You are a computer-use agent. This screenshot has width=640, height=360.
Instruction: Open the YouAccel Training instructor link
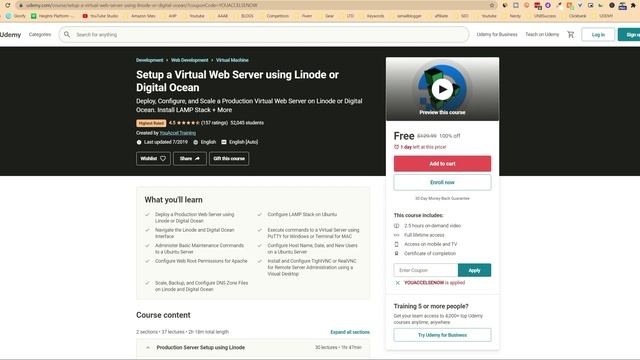point(178,133)
